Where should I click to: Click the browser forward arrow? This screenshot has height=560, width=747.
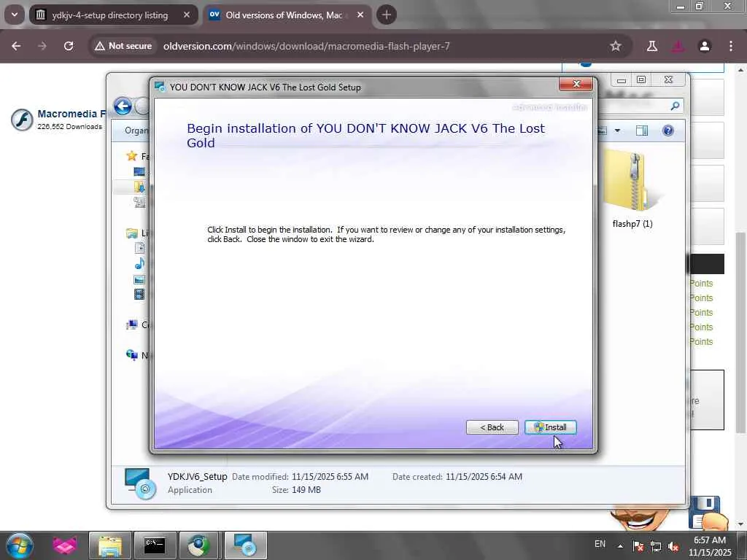click(42, 46)
